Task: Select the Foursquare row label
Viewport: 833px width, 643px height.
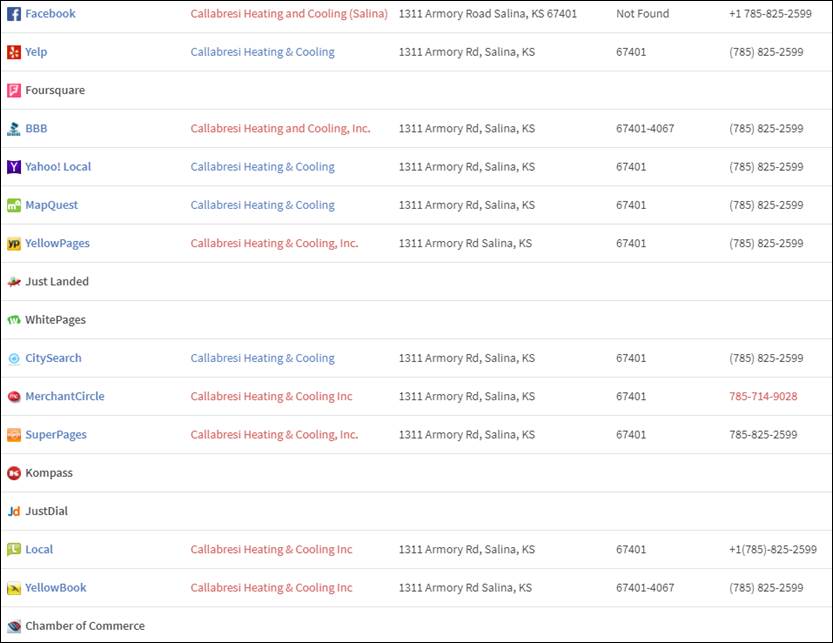Action: [x=55, y=90]
